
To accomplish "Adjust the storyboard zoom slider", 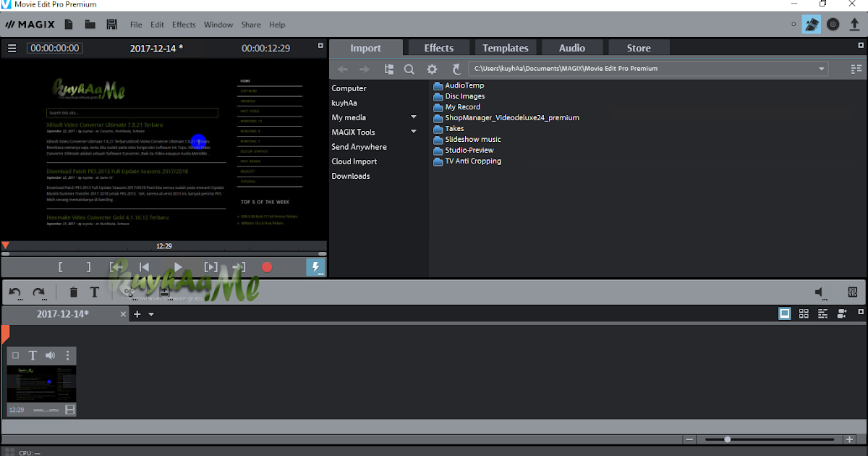I will pos(728,439).
